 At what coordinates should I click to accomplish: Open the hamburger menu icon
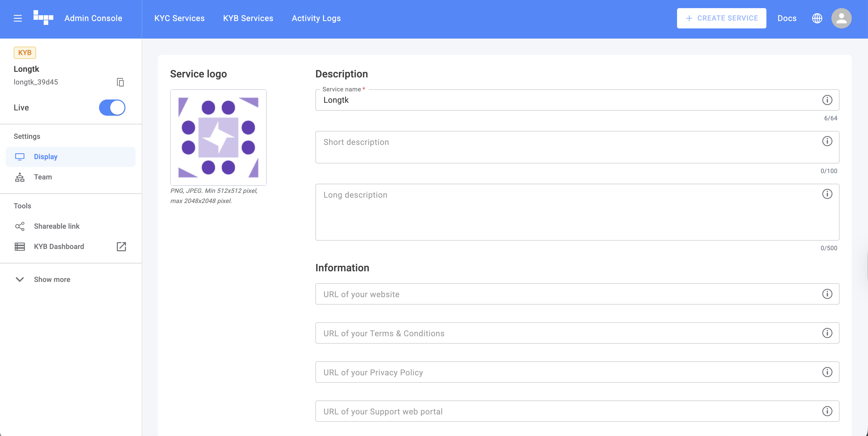18,18
